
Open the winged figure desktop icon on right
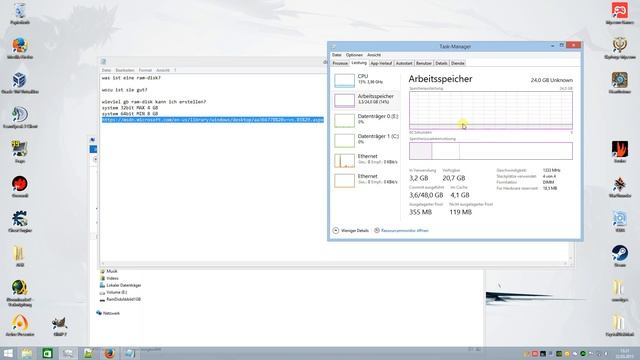pos(620,187)
